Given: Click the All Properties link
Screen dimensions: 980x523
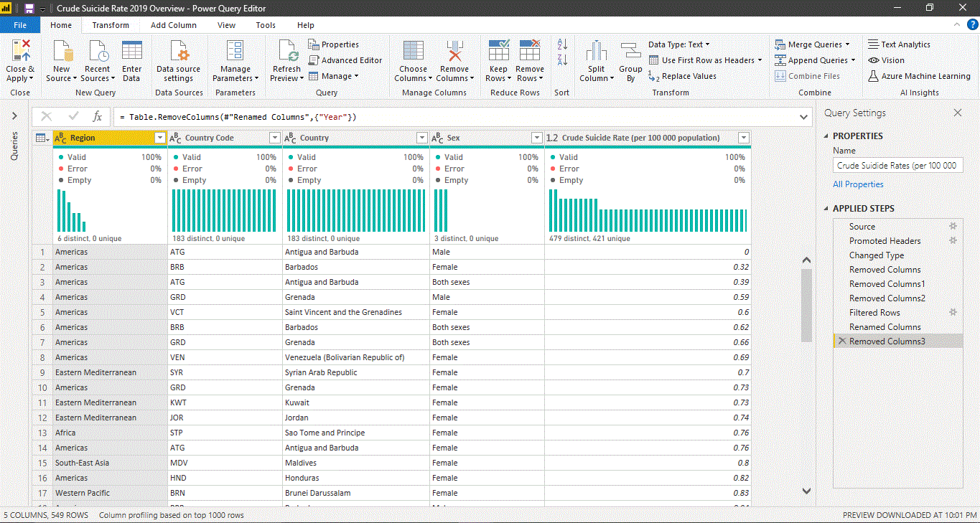Looking at the screenshot, I should coord(858,184).
